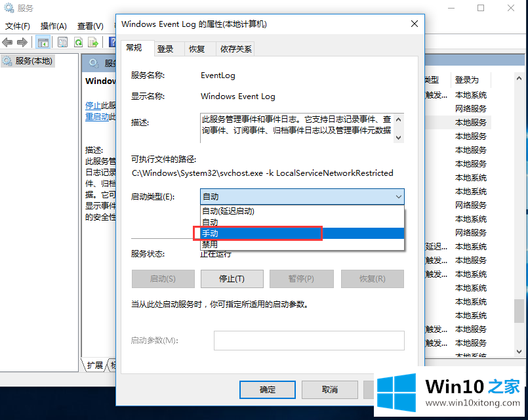The image size is (528, 420).
Task: Click the description text about 事件日志
Action: 296,125
